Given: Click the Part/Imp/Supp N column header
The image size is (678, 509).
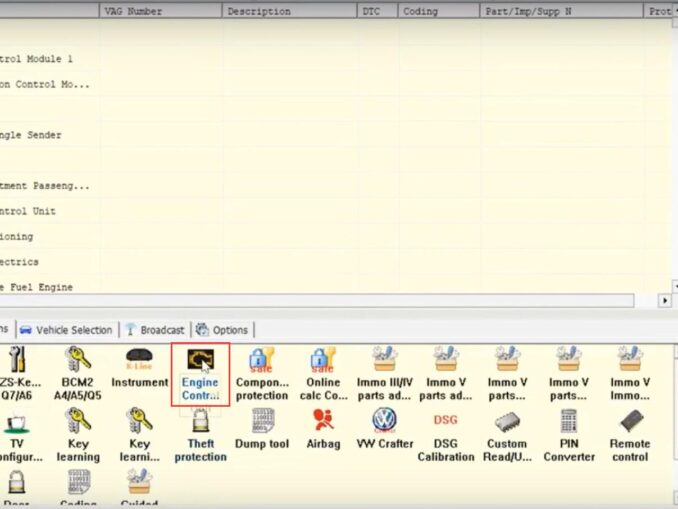Looking at the screenshot, I should (561, 11).
